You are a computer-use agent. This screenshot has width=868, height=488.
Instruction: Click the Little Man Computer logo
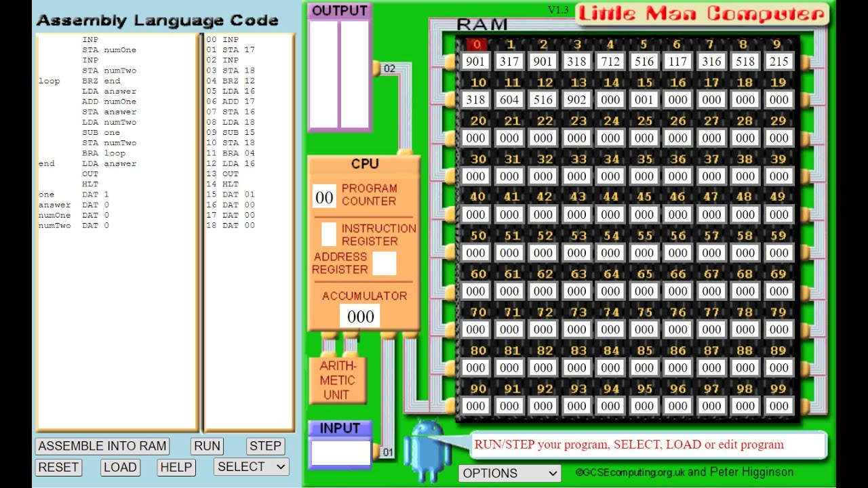pyautogui.click(x=702, y=14)
